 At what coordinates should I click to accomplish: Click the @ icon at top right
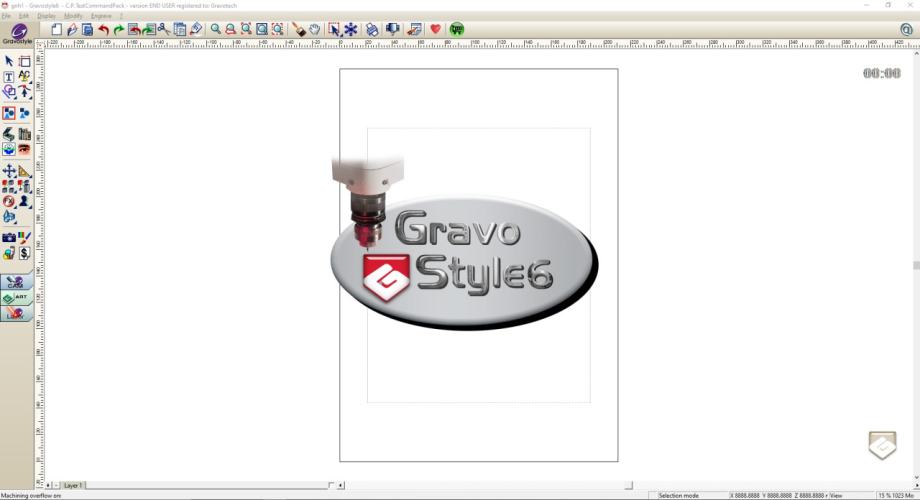pyautogui.click(x=906, y=29)
